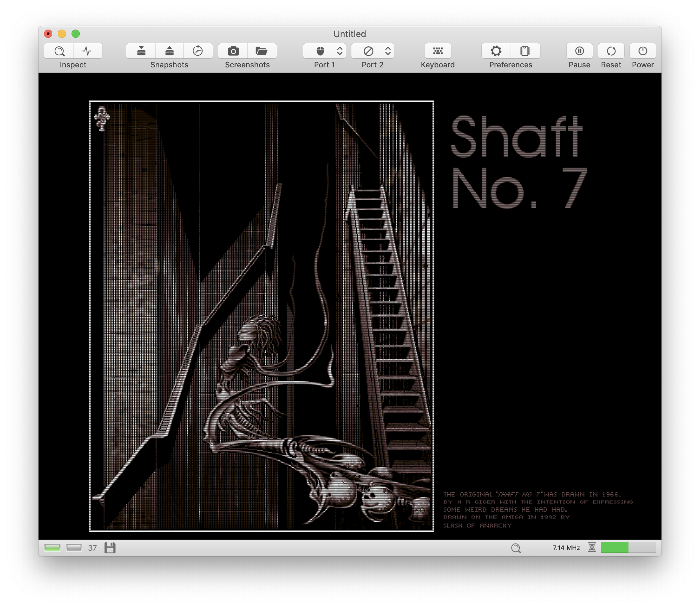This screenshot has height=607, width=700.
Task: Click the status bar magnifier icon
Action: click(516, 548)
